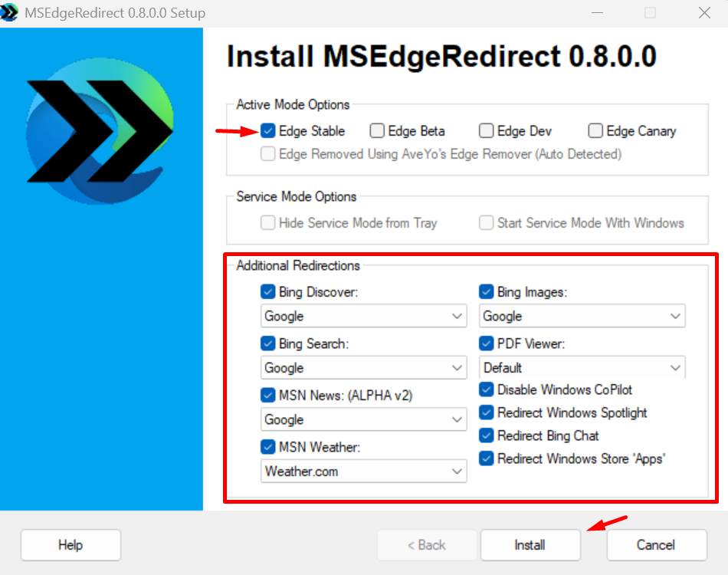Uncheck the PDF Viewer checkbox
The width and height of the screenshot is (728, 575).
(x=486, y=343)
